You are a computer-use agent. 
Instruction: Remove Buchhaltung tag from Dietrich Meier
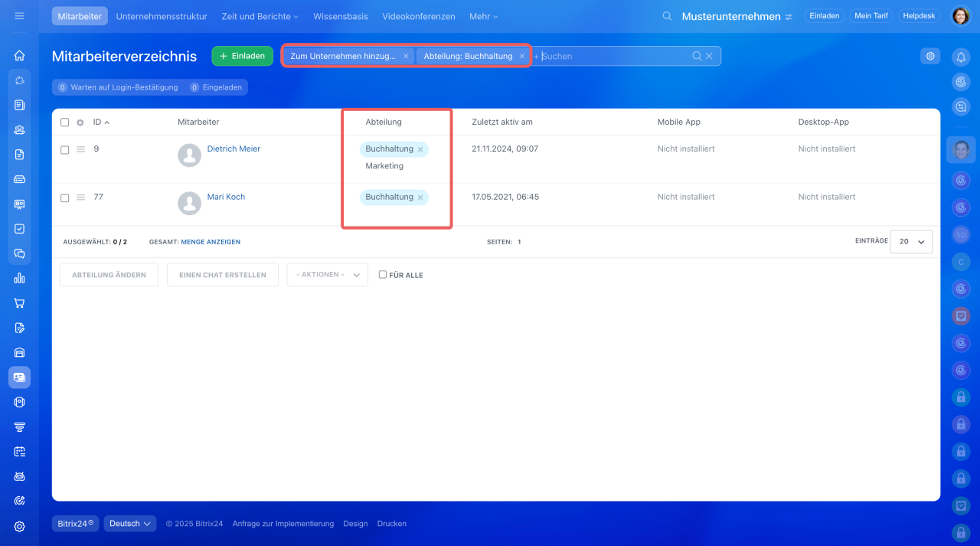420,149
